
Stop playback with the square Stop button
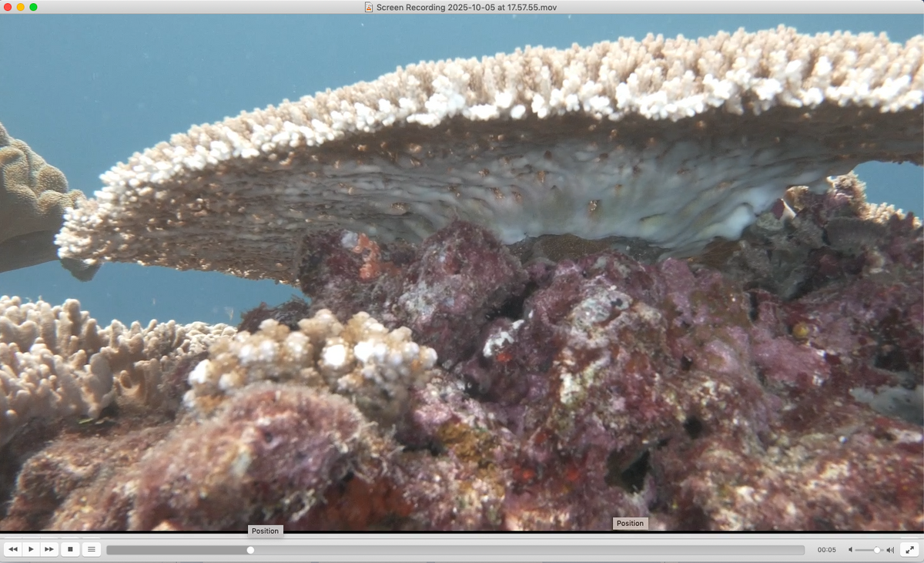(x=70, y=549)
